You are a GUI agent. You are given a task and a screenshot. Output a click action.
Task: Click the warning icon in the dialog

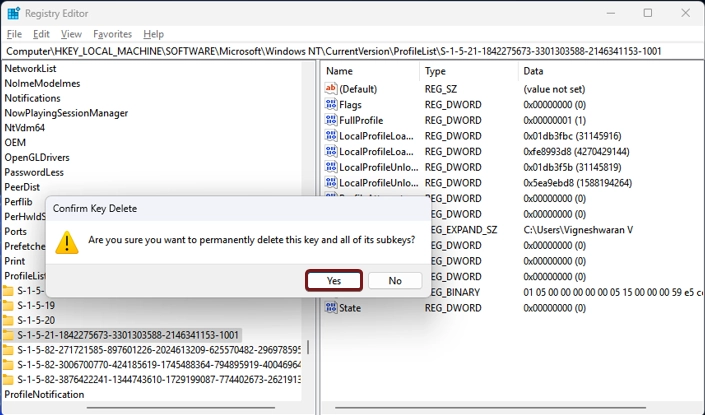(67, 243)
